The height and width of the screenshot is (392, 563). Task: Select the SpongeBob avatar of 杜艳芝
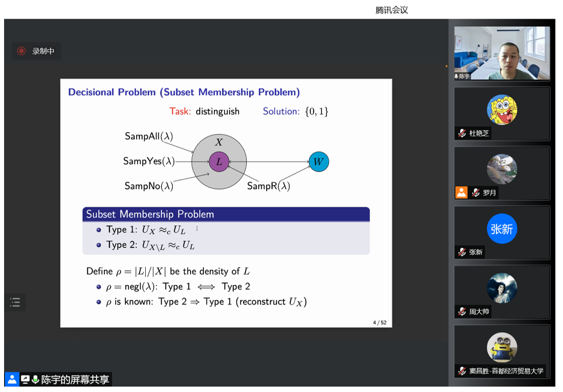502,110
